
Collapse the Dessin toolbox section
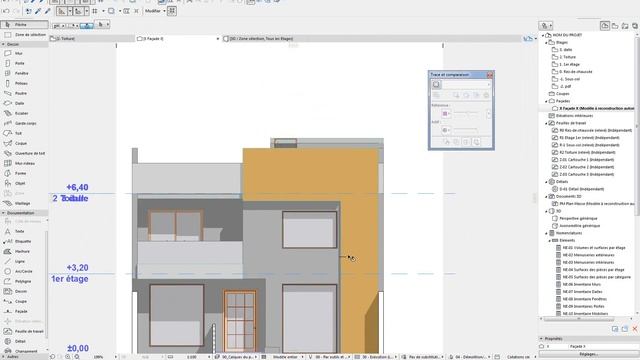(3, 44)
